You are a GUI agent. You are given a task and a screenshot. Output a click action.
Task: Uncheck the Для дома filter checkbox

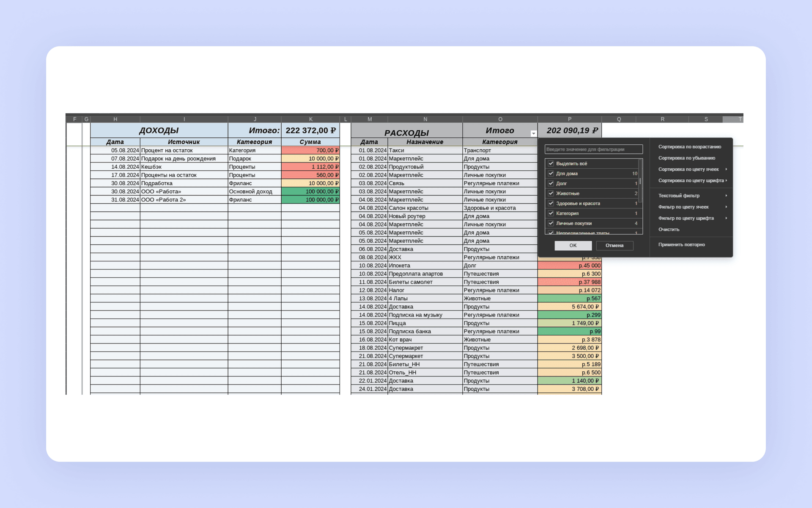tap(551, 173)
